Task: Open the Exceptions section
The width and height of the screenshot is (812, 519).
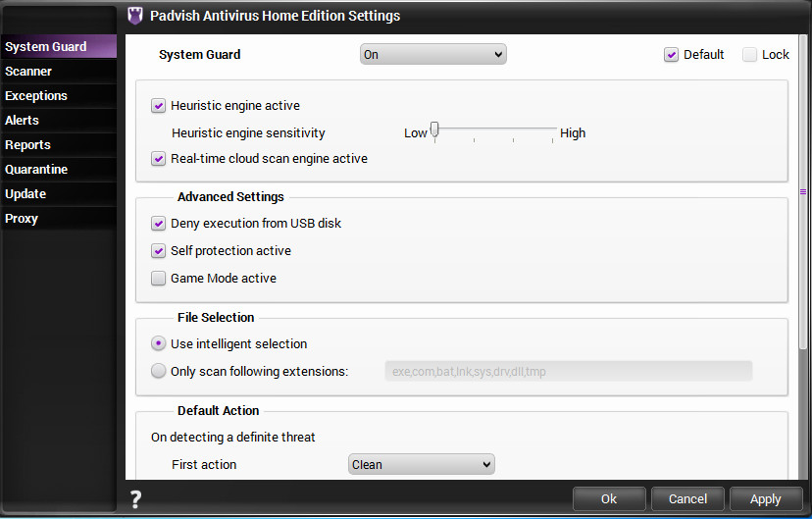Action: click(59, 96)
